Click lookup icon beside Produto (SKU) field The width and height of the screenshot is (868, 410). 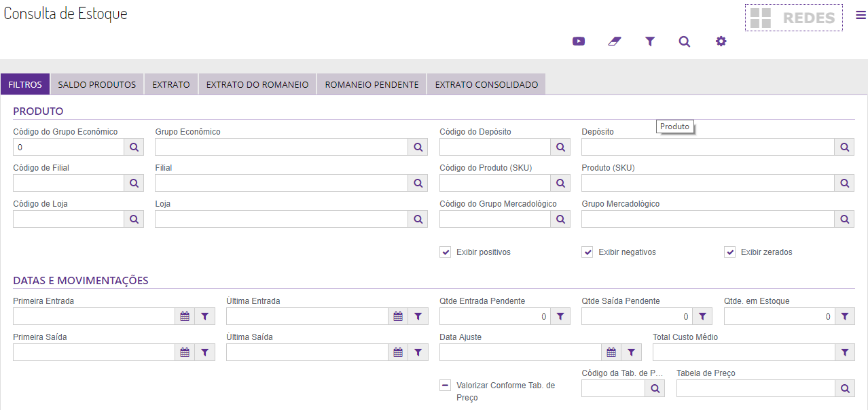(x=844, y=183)
